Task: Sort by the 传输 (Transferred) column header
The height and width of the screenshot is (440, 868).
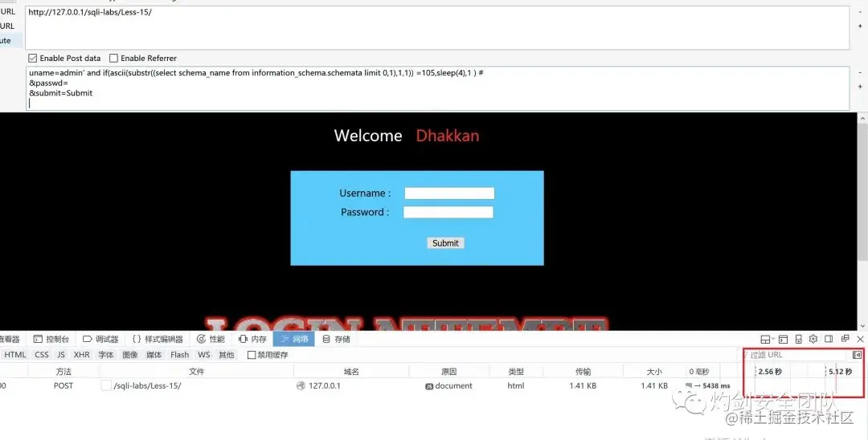Action: (x=583, y=372)
